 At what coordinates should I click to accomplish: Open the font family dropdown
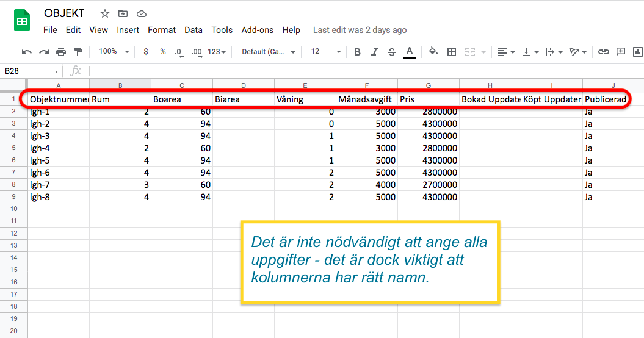click(x=269, y=52)
